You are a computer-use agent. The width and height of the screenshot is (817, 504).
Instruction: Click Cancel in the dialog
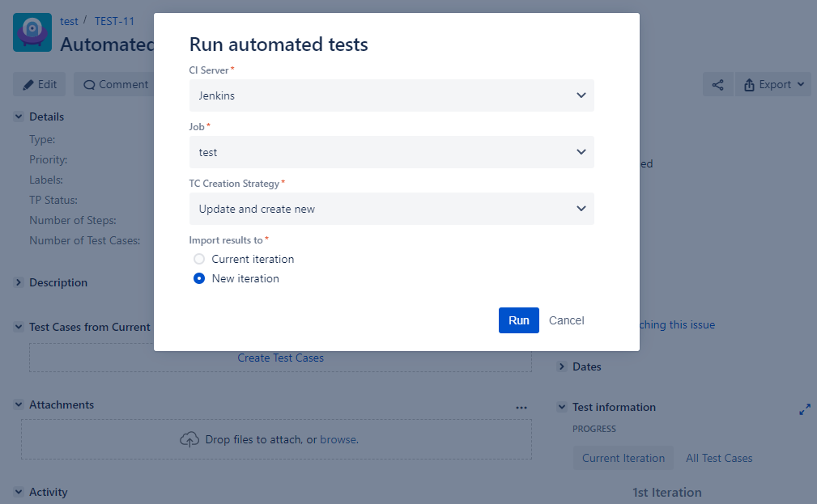click(x=566, y=320)
